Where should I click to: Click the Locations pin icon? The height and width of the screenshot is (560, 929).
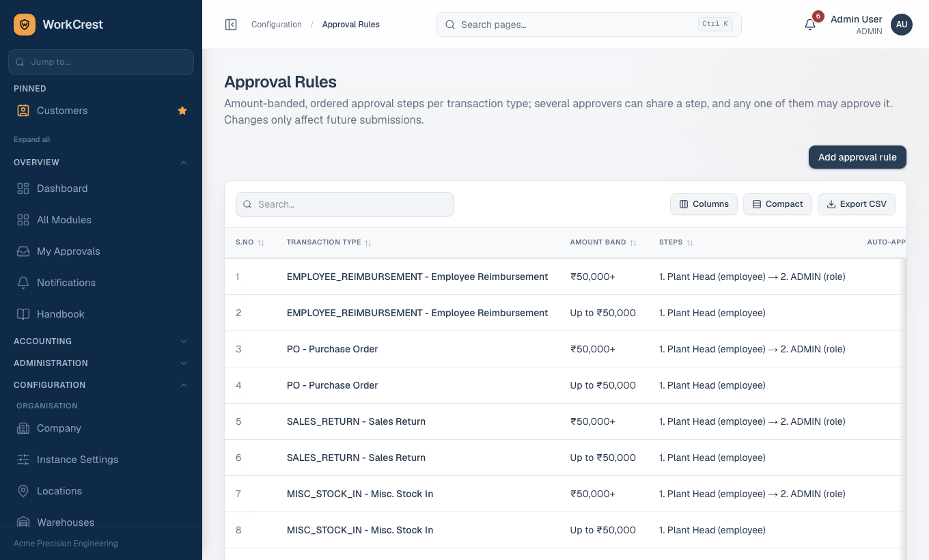click(23, 491)
